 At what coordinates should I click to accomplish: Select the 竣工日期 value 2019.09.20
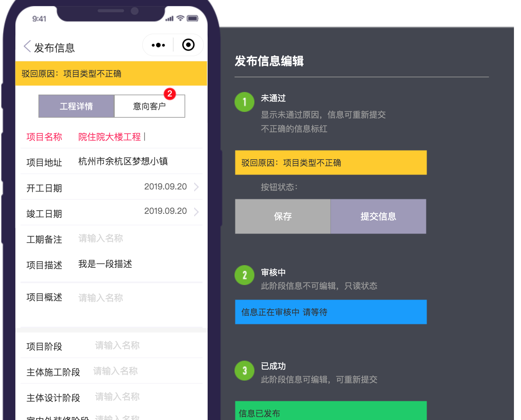tap(165, 211)
